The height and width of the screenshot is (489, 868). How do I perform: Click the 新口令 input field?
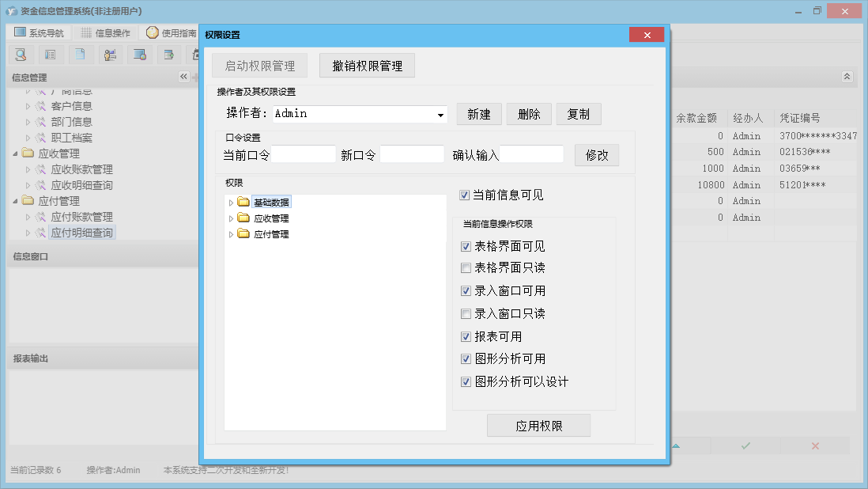point(412,154)
